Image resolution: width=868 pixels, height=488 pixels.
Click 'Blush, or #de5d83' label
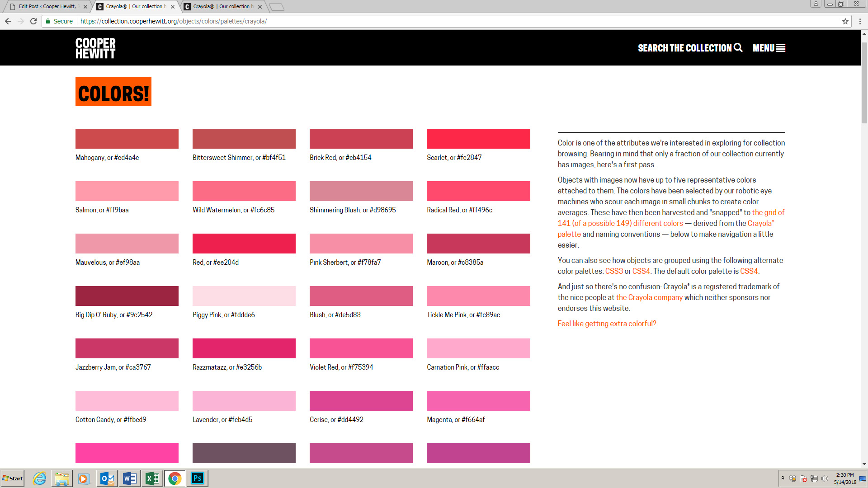tap(335, 315)
